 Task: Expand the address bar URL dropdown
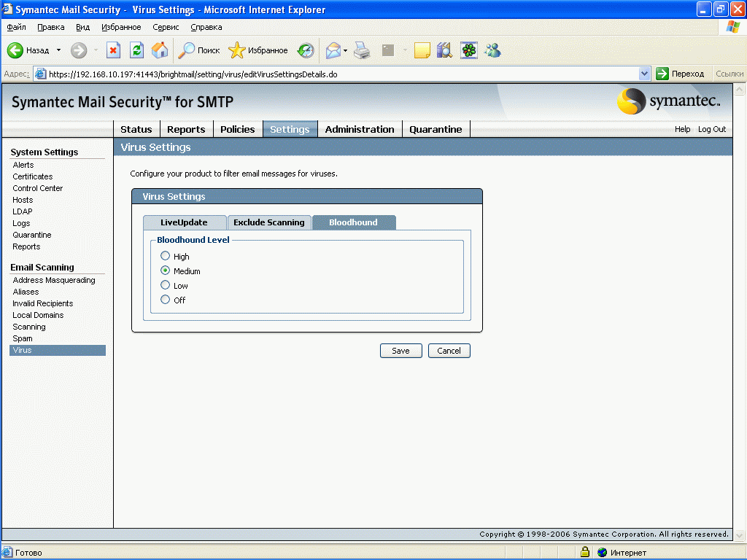[644, 74]
